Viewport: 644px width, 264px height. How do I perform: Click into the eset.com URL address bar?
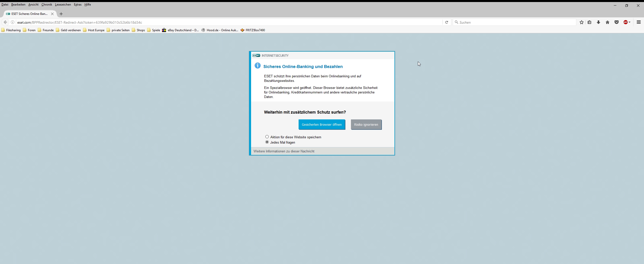tap(229, 22)
